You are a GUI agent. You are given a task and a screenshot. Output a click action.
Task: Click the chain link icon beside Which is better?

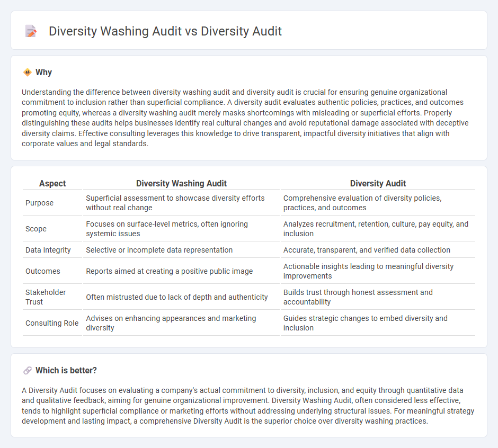tap(28, 371)
